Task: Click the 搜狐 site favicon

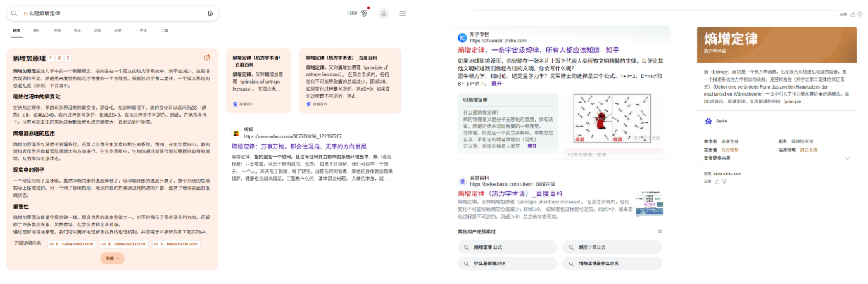Action: tap(236, 133)
